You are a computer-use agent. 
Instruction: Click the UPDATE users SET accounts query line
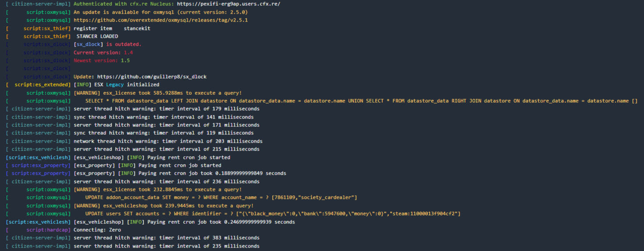click(272, 214)
